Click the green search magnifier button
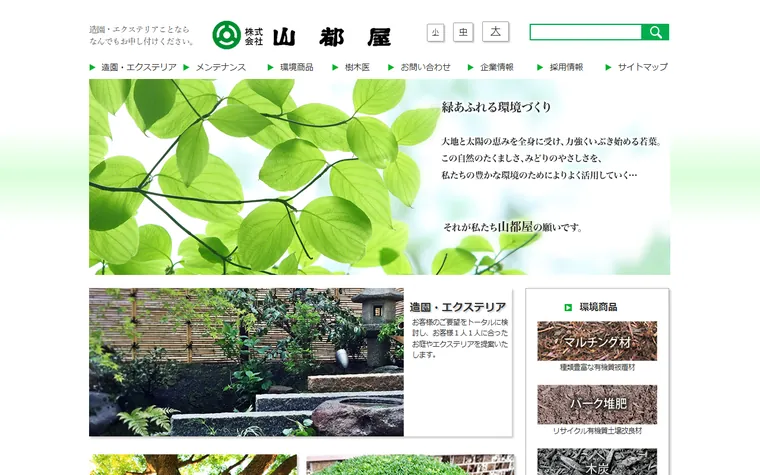 pyautogui.click(x=655, y=32)
